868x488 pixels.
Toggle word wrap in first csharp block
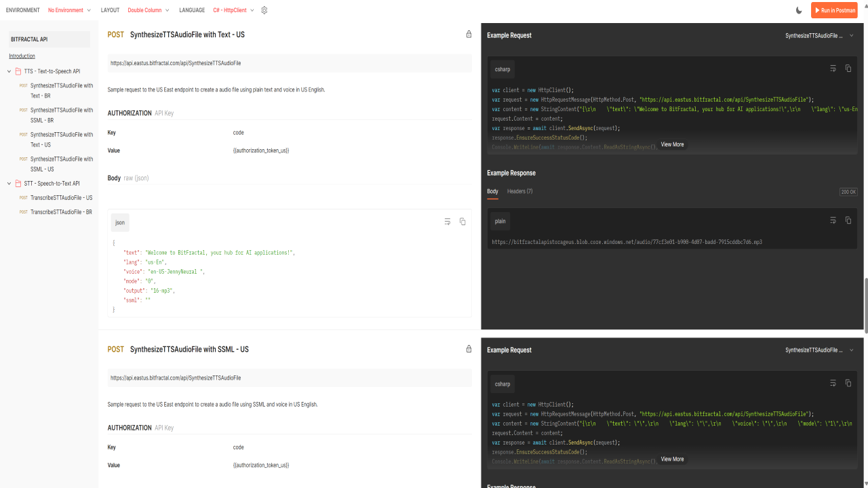coord(833,68)
